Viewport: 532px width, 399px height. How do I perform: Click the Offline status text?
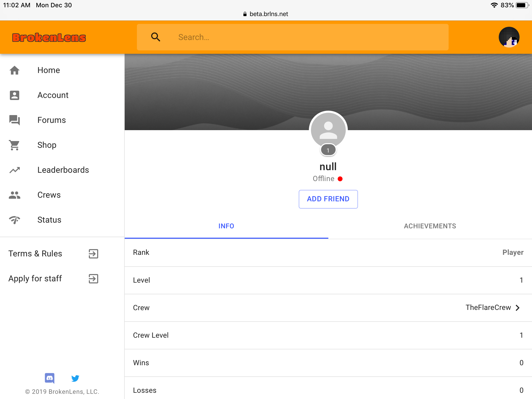[x=324, y=179]
